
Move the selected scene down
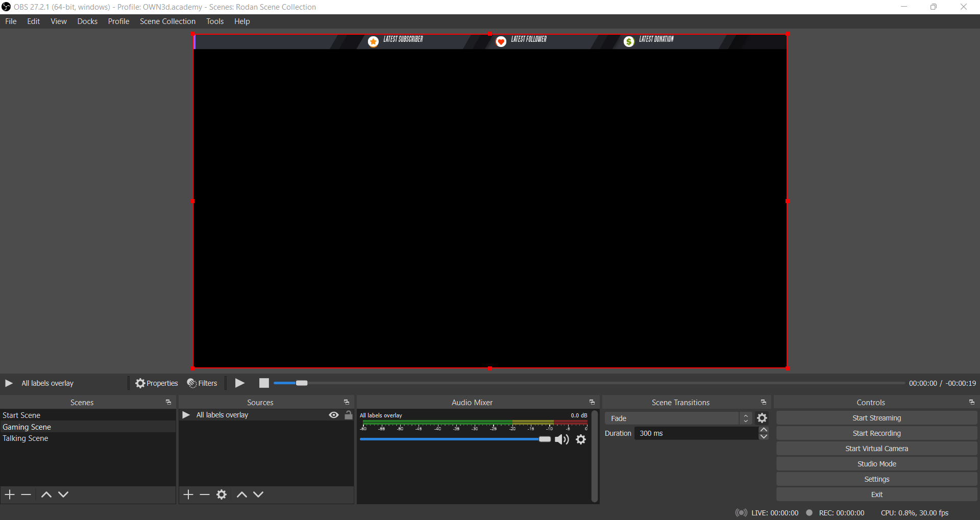pyautogui.click(x=63, y=494)
